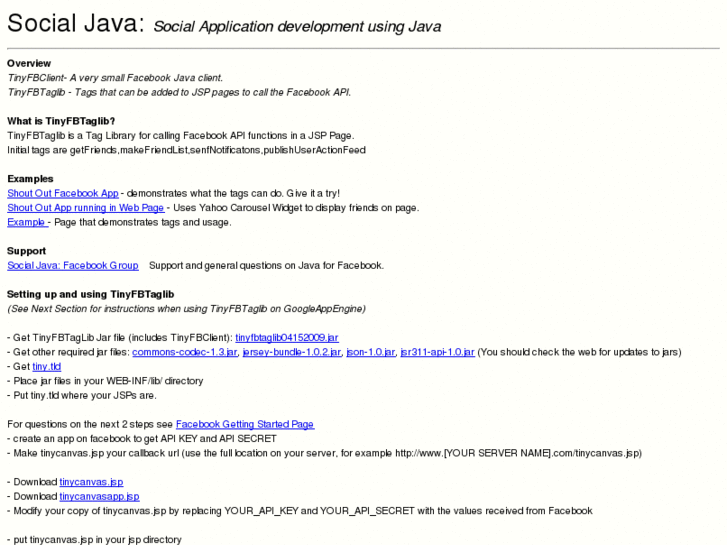Download jersey-bundle-1.0.2.jar
This screenshot has width=727, height=545.
coord(292,352)
